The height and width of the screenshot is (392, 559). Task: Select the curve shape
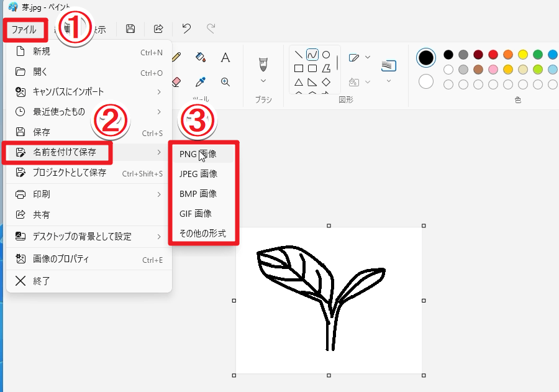pyautogui.click(x=312, y=55)
